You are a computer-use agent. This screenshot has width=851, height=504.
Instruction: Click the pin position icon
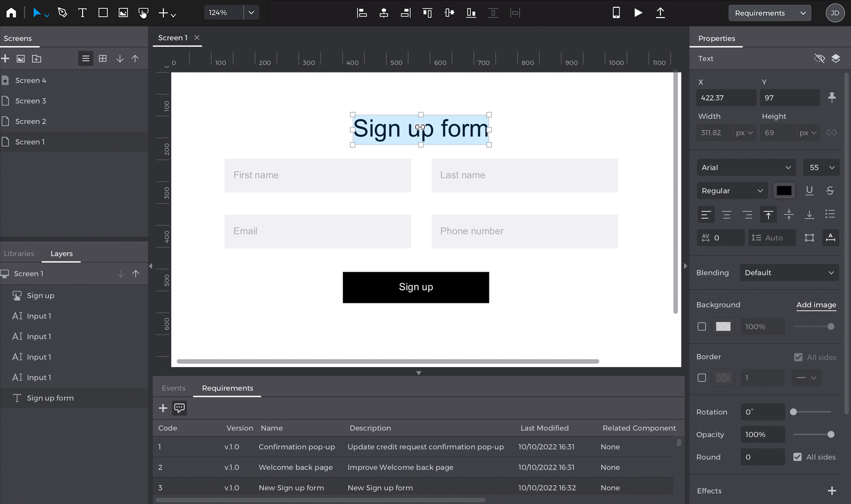(832, 97)
